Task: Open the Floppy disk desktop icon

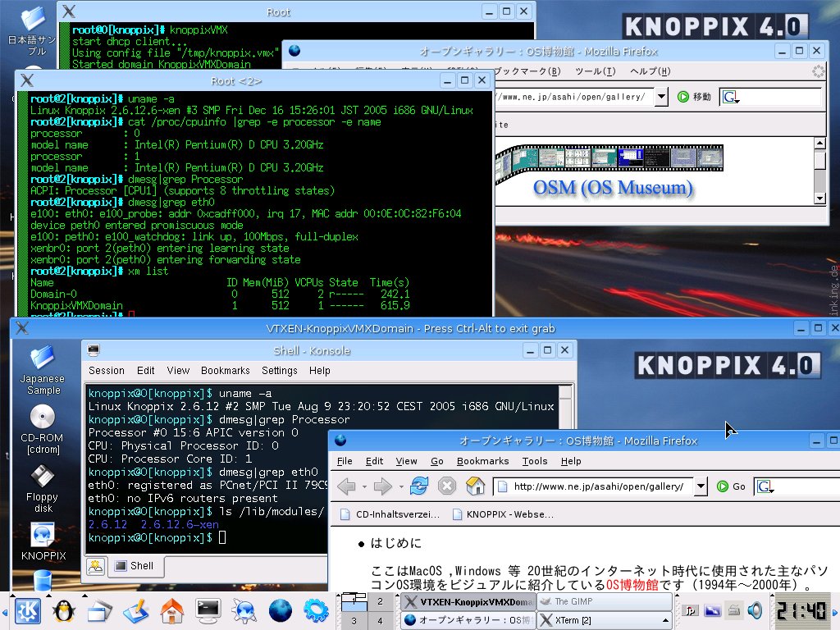Action: (43, 489)
